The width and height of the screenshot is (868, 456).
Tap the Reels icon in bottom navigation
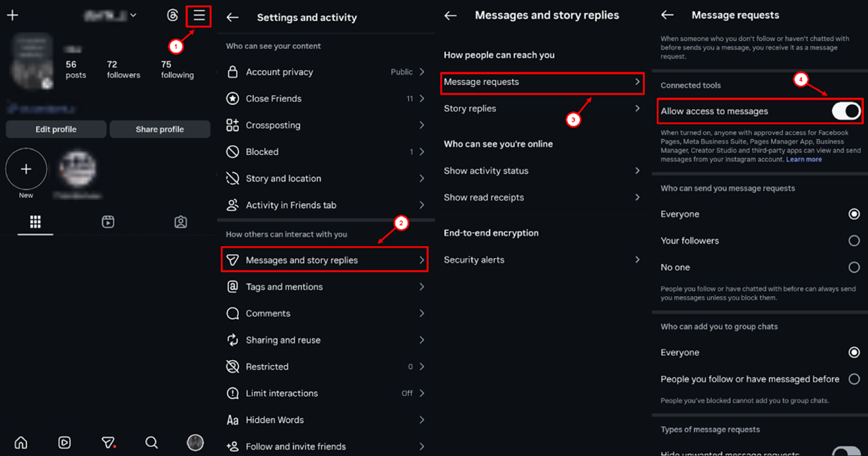(x=64, y=442)
